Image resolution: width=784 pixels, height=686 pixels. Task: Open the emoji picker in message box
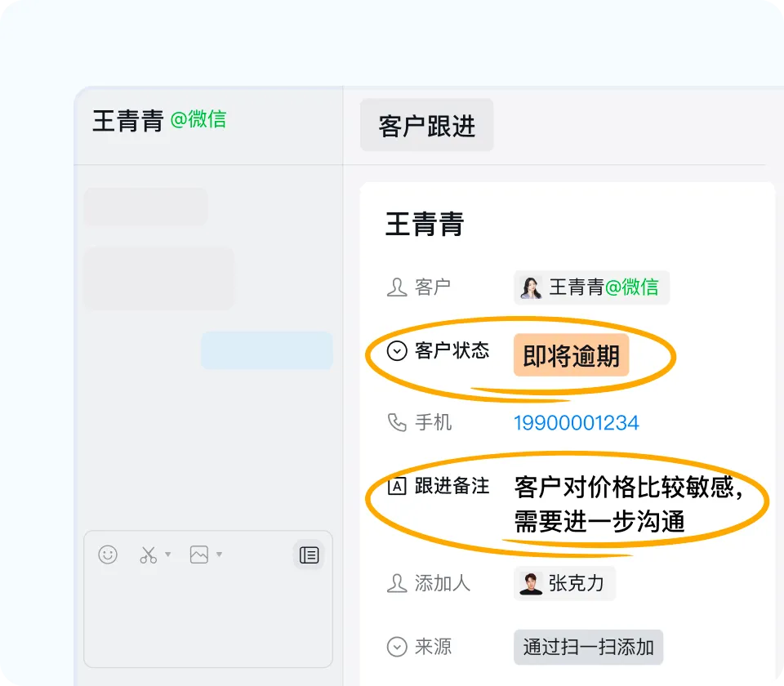(x=106, y=555)
